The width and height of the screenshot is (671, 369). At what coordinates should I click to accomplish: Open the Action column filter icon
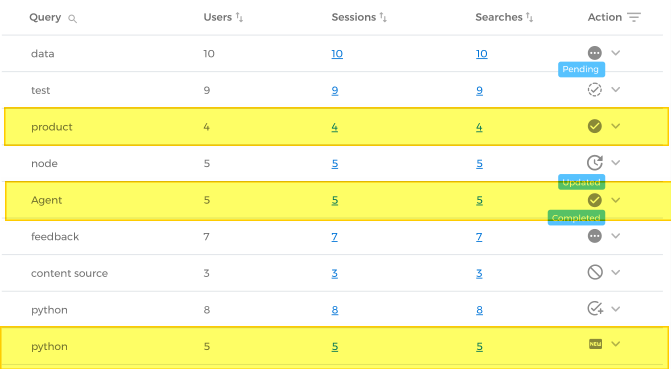(x=634, y=18)
